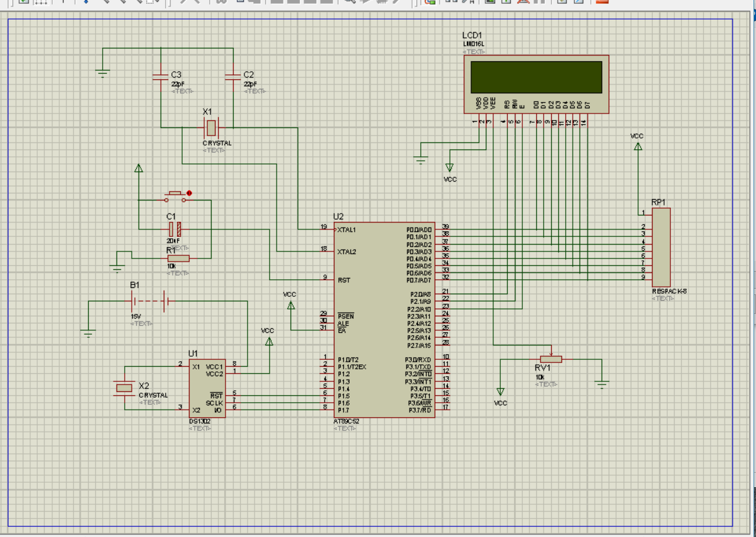
Task: Click the RESPACK-8 part name text
Action: point(669,292)
